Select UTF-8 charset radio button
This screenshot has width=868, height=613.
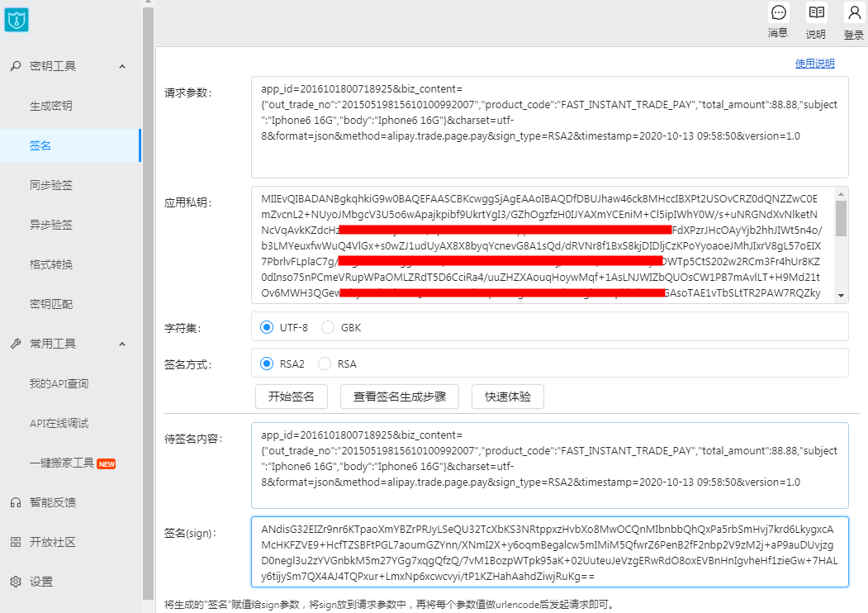267,327
